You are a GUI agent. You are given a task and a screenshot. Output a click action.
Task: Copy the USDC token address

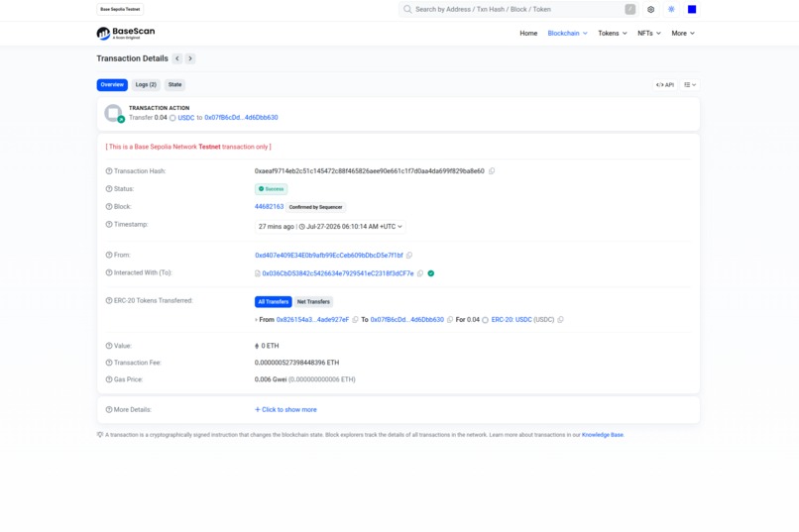click(x=560, y=320)
